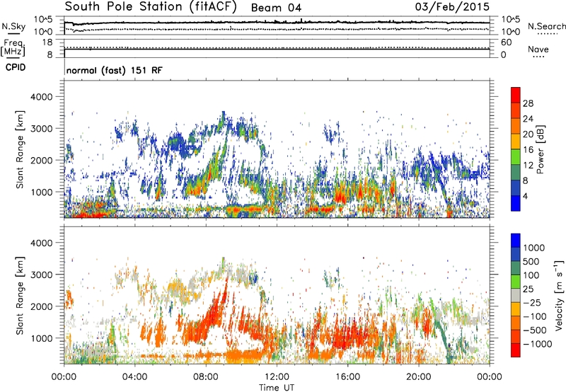Click the 'Beam 04' label in the header

[276, 8]
